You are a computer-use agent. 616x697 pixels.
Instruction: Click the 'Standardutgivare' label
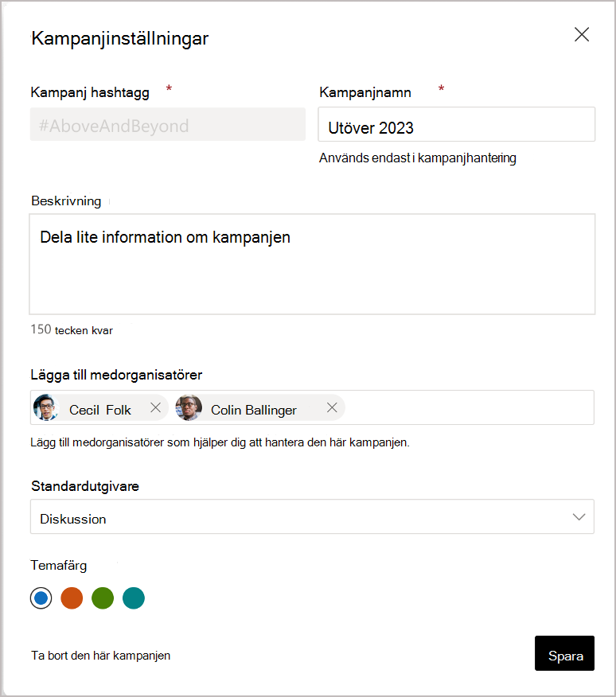pyautogui.click(x=85, y=486)
